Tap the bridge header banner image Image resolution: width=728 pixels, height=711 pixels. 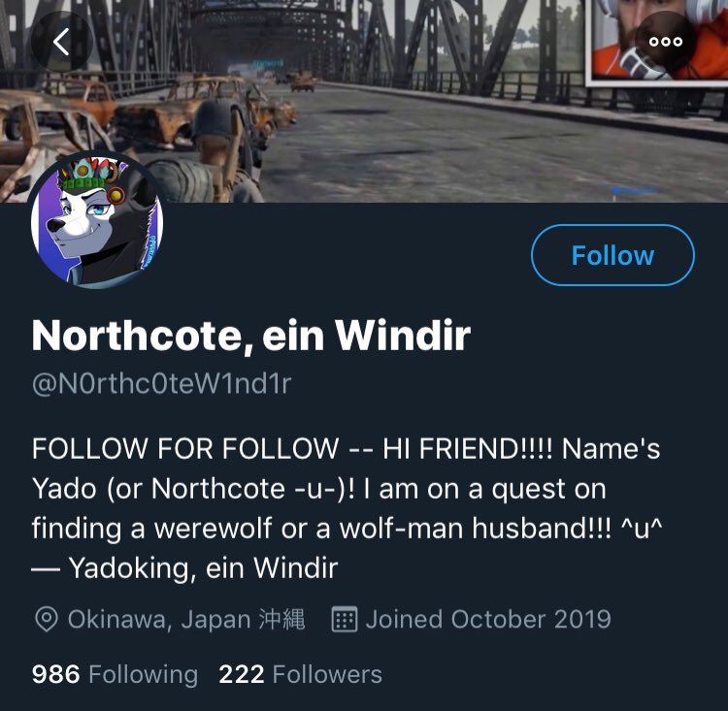coord(364,101)
